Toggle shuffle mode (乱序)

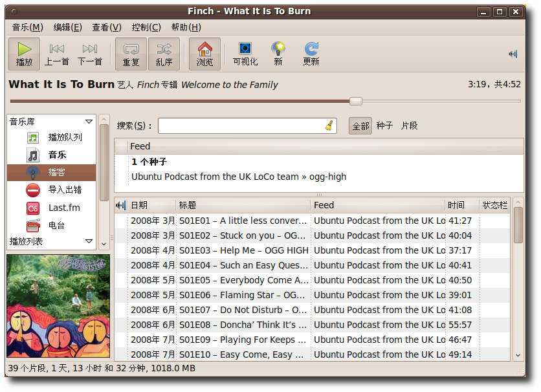[164, 54]
